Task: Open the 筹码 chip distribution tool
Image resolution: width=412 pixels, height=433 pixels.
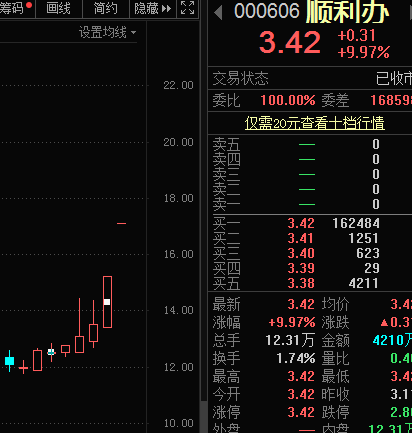Action: [x=17, y=8]
